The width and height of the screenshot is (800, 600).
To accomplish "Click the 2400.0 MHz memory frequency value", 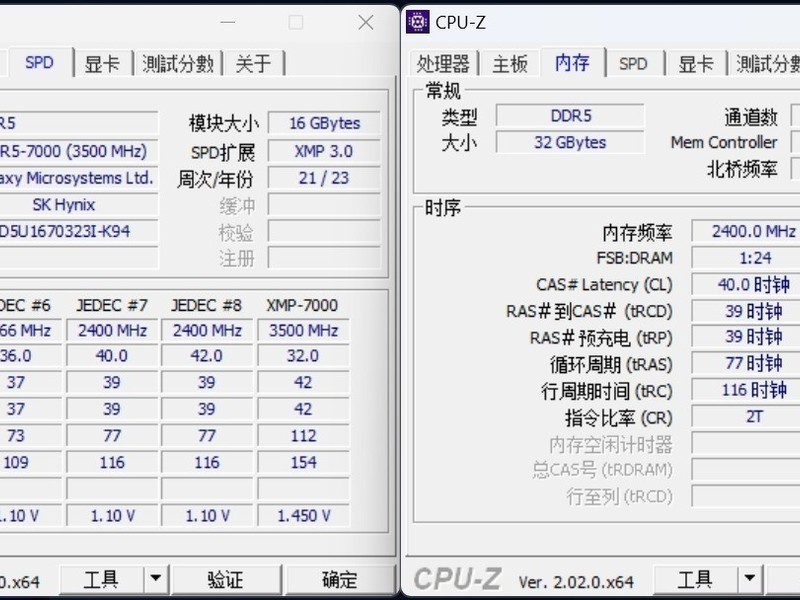I will [746, 231].
